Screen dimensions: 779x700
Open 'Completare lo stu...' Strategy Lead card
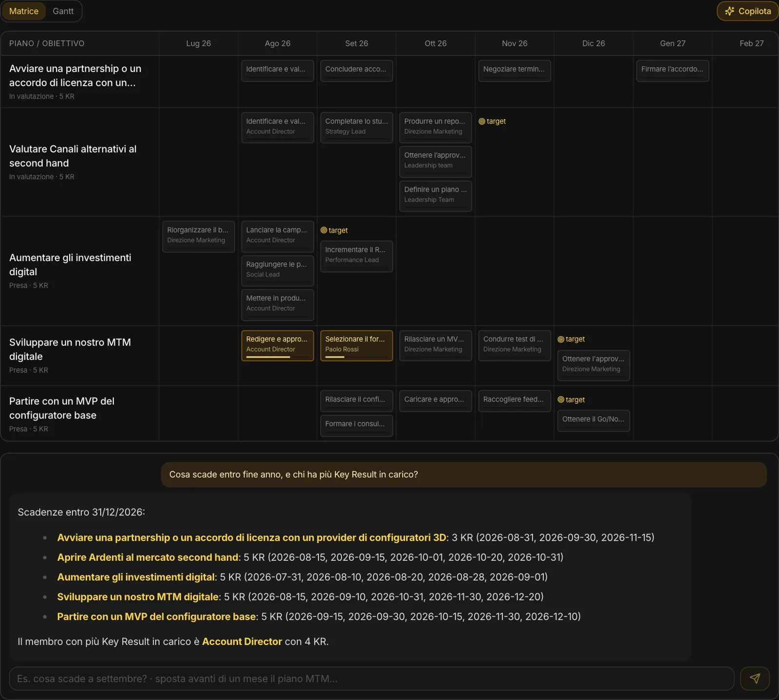tap(356, 128)
